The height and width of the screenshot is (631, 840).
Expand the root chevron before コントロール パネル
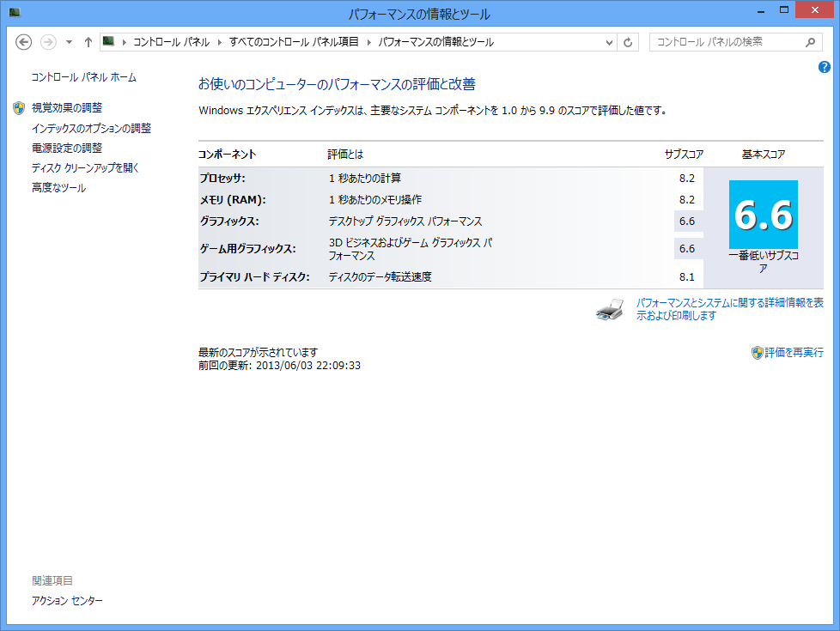tap(124, 42)
